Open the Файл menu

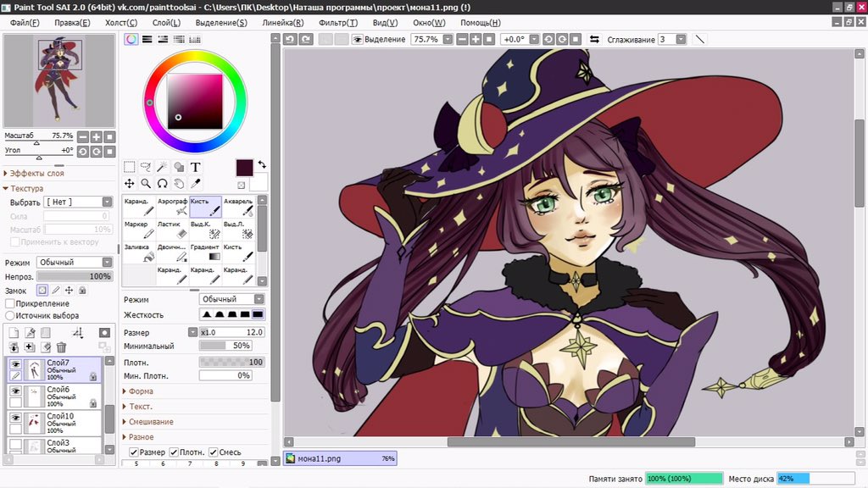coord(25,23)
